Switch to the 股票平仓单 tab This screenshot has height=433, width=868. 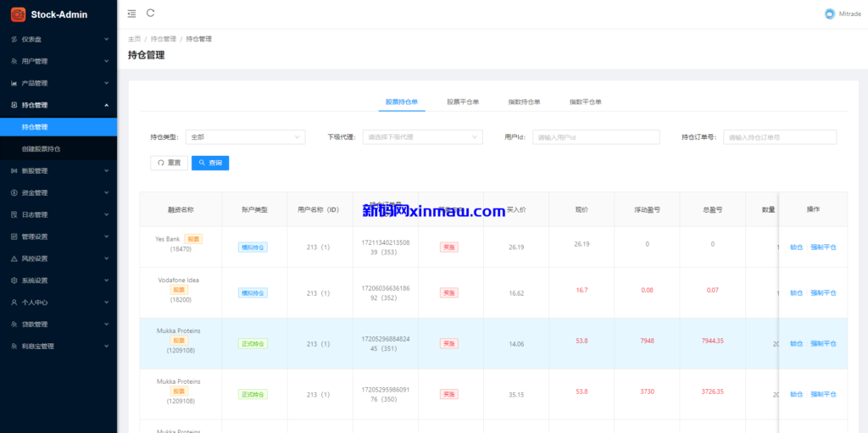click(463, 102)
